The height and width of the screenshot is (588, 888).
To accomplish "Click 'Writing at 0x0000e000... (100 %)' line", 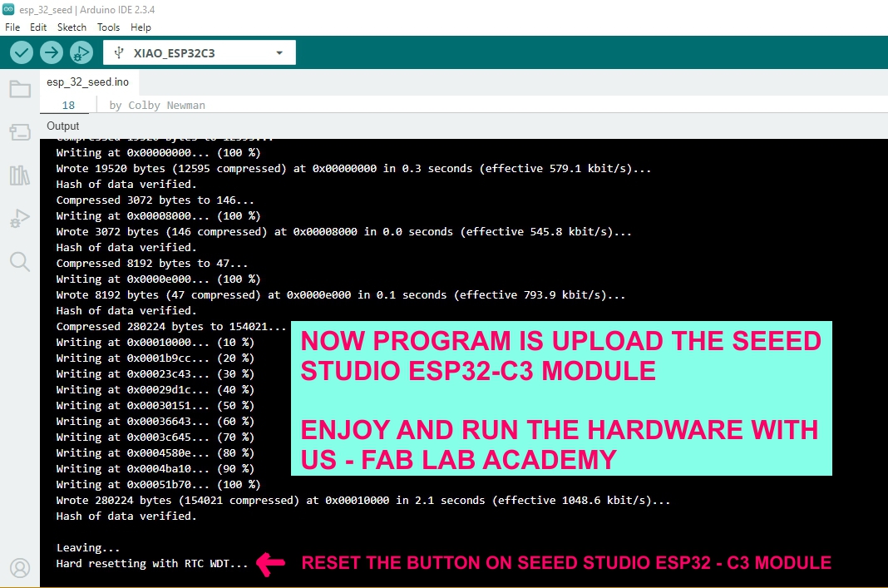I will pyautogui.click(x=158, y=279).
